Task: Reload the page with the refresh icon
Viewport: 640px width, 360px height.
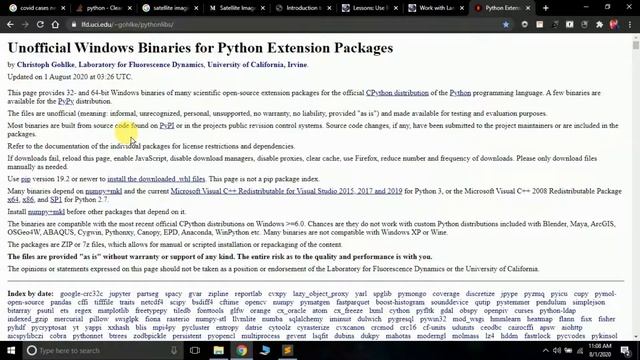Action: pos(40,24)
